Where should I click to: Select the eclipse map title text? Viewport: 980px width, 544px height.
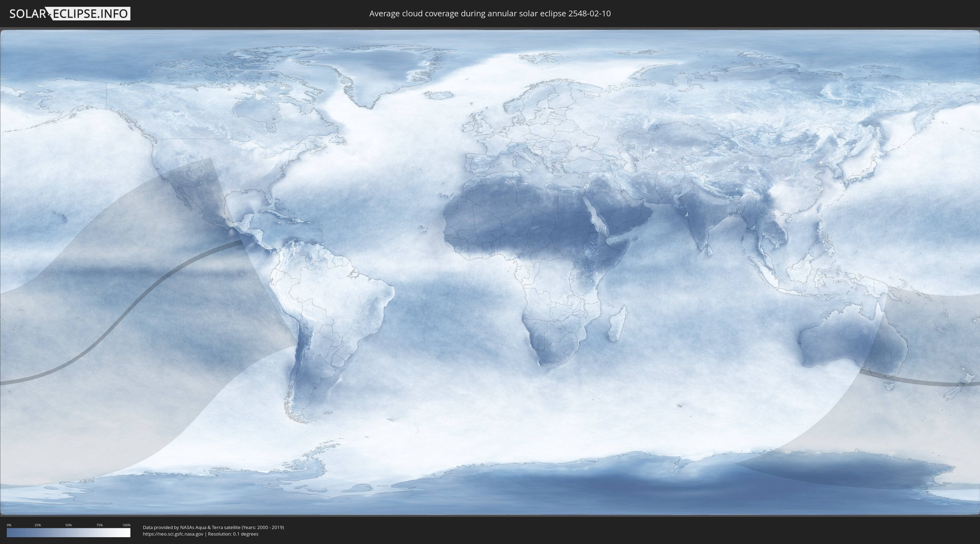click(490, 14)
